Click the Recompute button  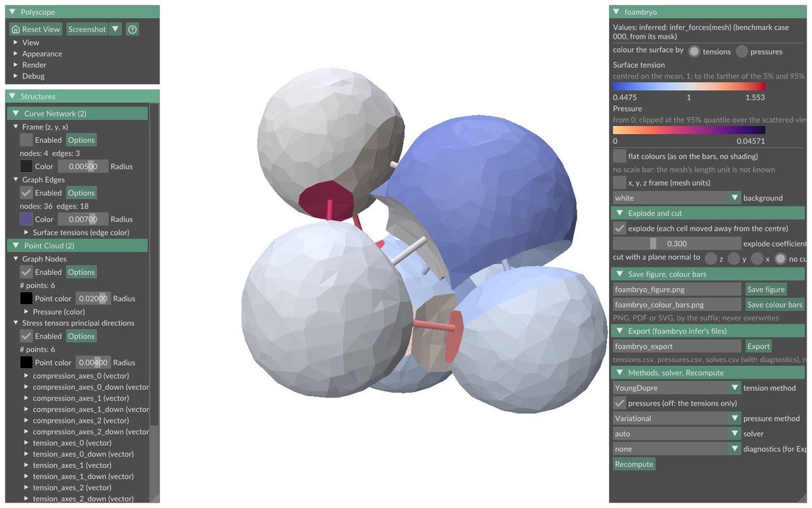(x=634, y=464)
